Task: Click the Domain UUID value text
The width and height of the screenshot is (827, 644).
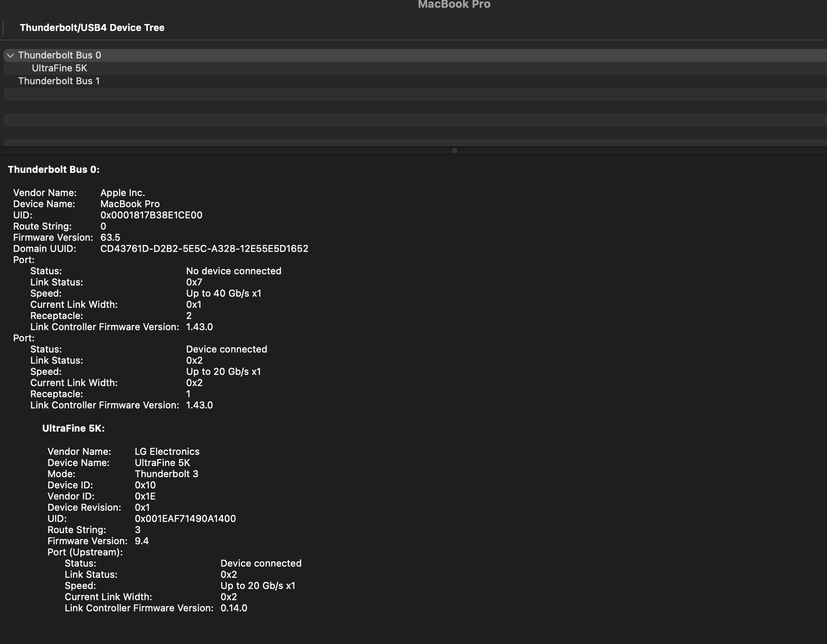Action: pyautogui.click(x=204, y=249)
